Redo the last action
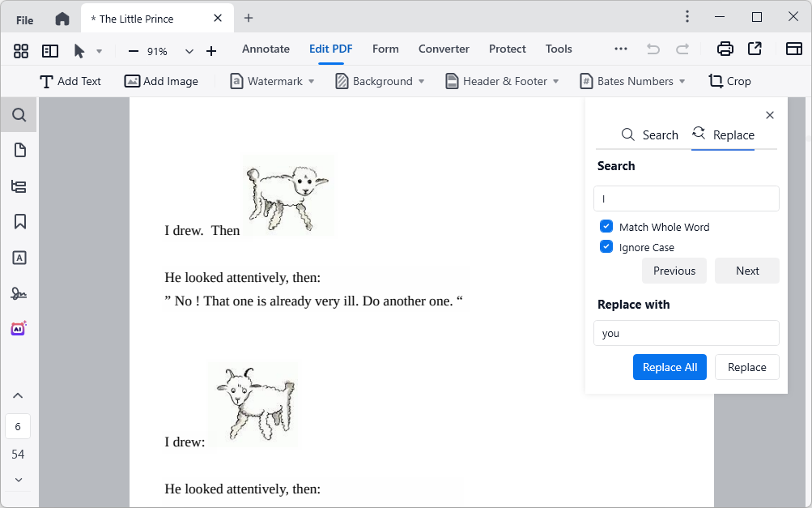Image resolution: width=812 pixels, height=508 pixels. pyautogui.click(x=682, y=49)
